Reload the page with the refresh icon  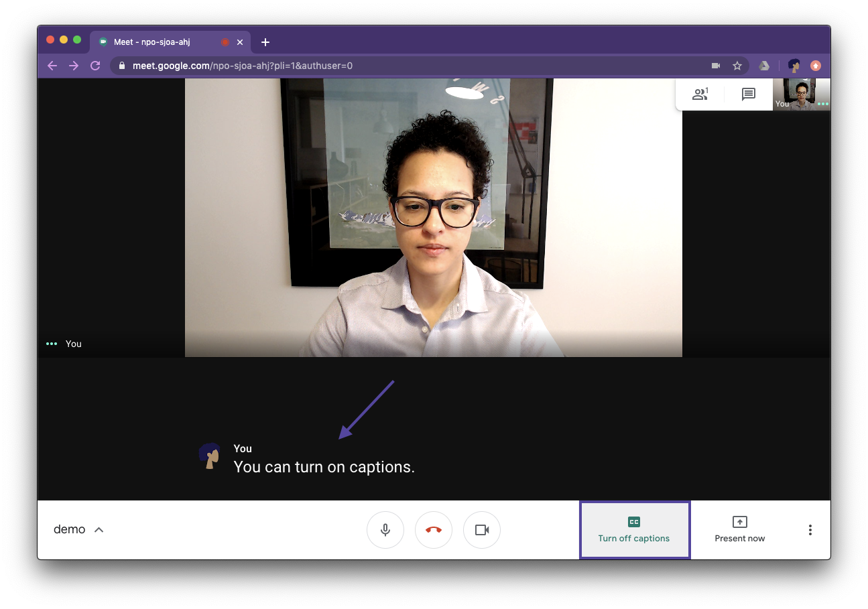[95, 66]
